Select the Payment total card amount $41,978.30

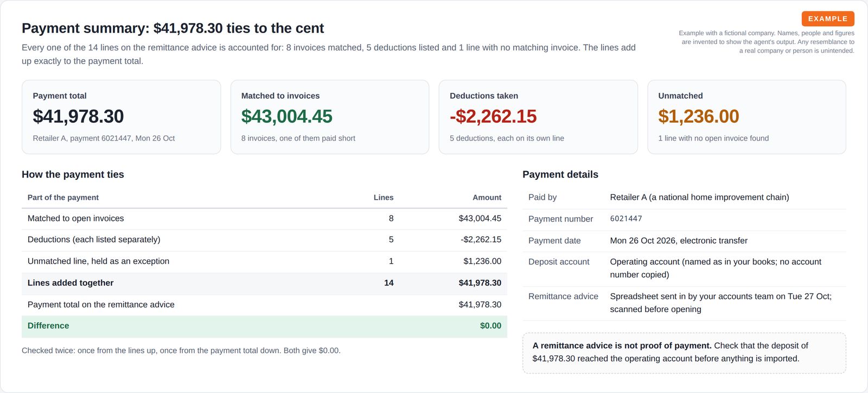click(78, 116)
